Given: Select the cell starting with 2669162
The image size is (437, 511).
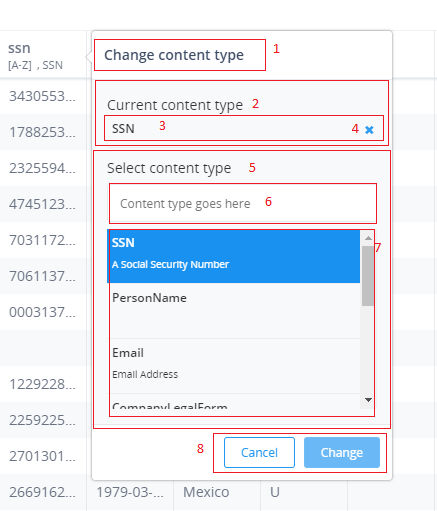Looking at the screenshot, I should pyautogui.click(x=43, y=492).
